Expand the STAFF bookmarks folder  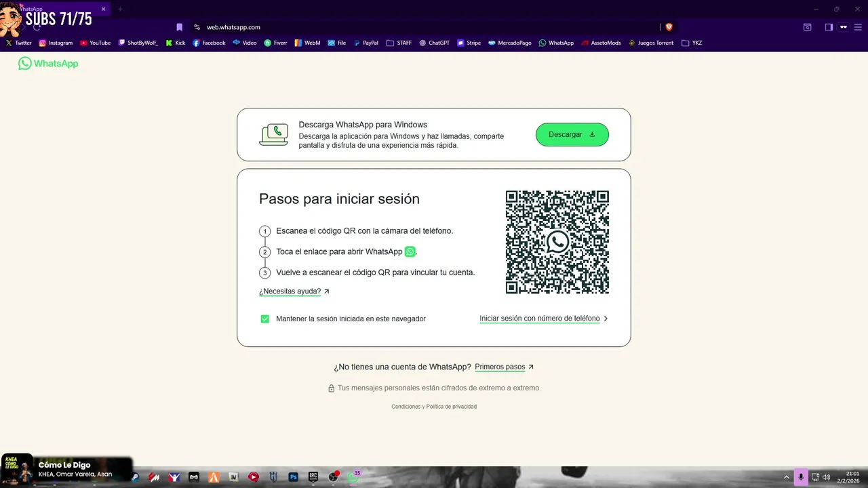pyautogui.click(x=399, y=43)
